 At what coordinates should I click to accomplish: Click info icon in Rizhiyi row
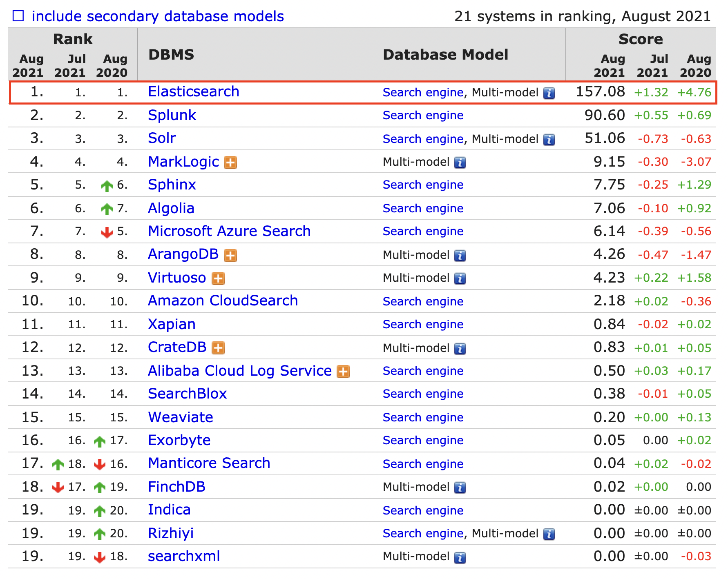[549, 534]
